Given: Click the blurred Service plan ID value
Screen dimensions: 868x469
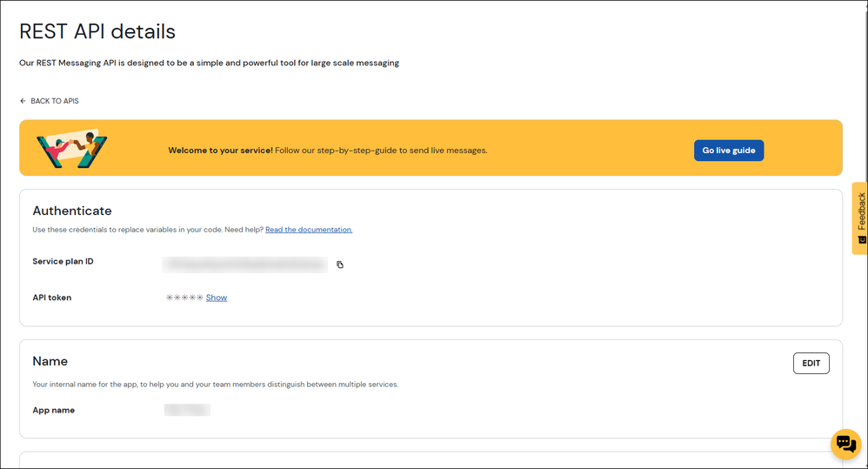Looking at the screenshot, I should point(244,264).
